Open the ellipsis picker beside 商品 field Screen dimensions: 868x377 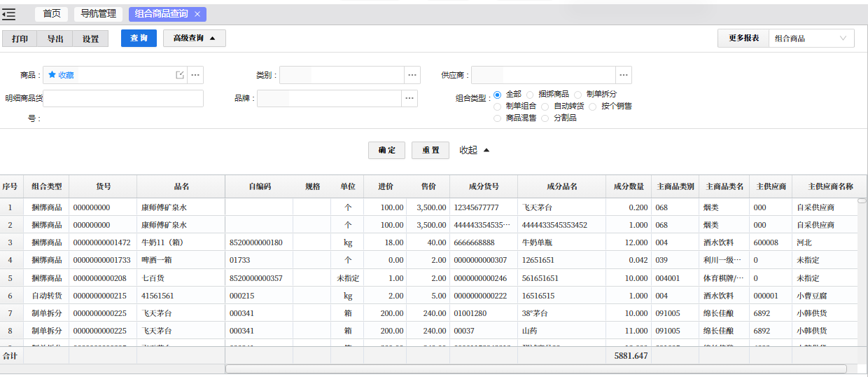click(x=195, y=75)
